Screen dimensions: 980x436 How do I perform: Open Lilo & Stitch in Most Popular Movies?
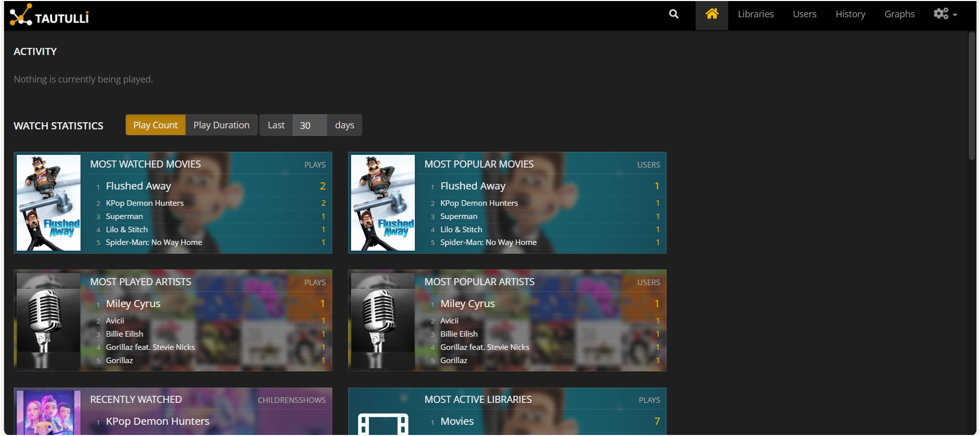[461, 230]
